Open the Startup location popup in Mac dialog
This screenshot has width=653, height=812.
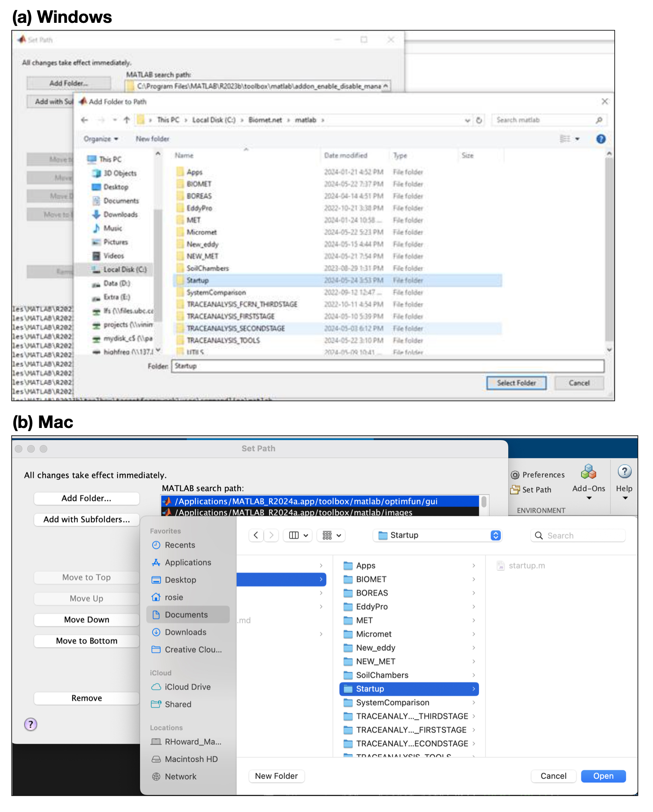(x=437, y=535)
